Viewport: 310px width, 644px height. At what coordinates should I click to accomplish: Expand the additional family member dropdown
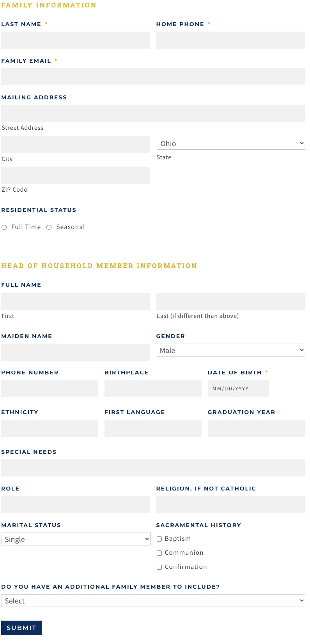tap(153, 601)
